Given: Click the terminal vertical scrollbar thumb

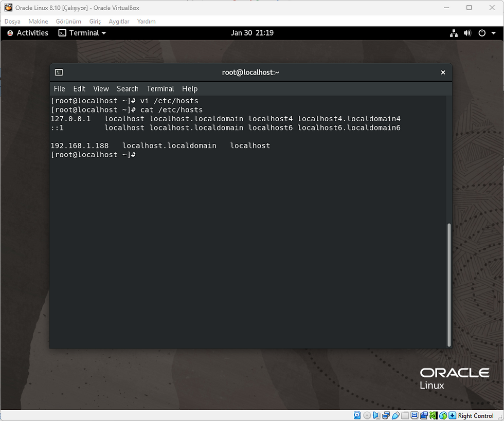Looking at the screenshot, I should coord(448,285).
